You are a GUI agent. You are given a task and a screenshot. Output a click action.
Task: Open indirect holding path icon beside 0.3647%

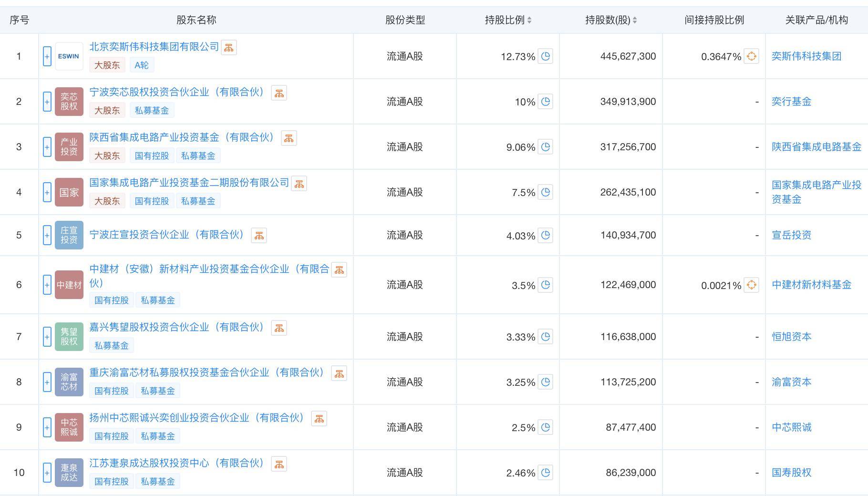click(751, 56)
